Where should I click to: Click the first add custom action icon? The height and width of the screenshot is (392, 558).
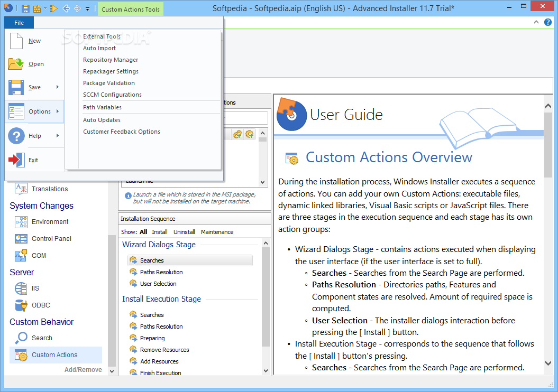(x=237, y=134)
